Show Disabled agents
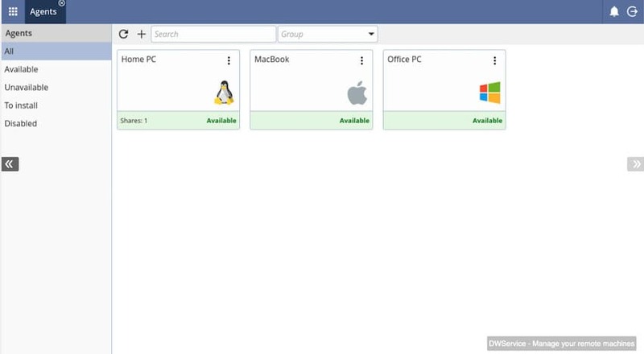 coord(56,124)
